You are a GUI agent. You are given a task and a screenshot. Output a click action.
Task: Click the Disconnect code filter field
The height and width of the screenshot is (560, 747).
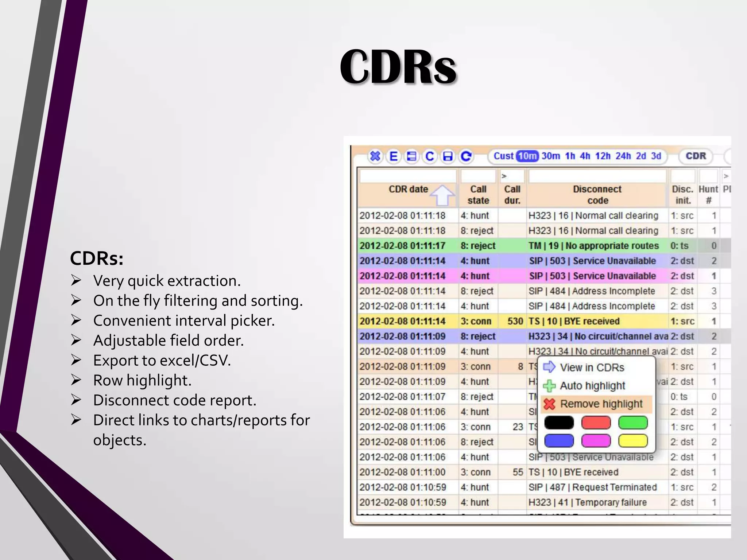(597, 176)
